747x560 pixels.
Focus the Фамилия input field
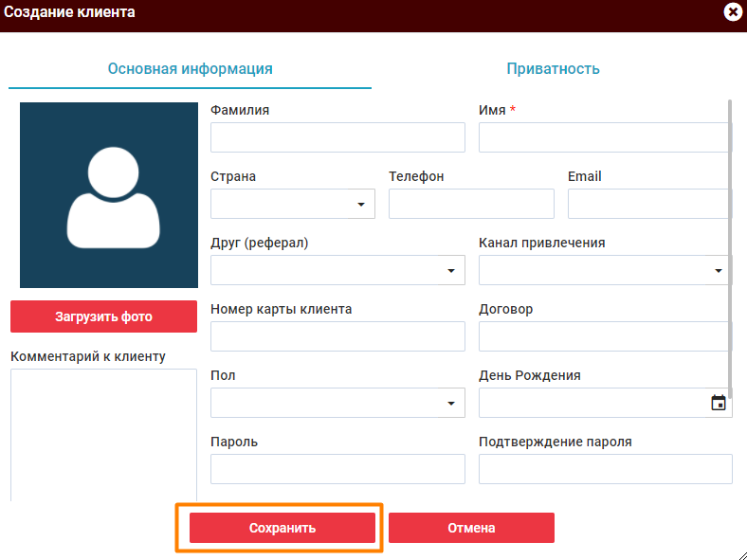click(337, 137)
